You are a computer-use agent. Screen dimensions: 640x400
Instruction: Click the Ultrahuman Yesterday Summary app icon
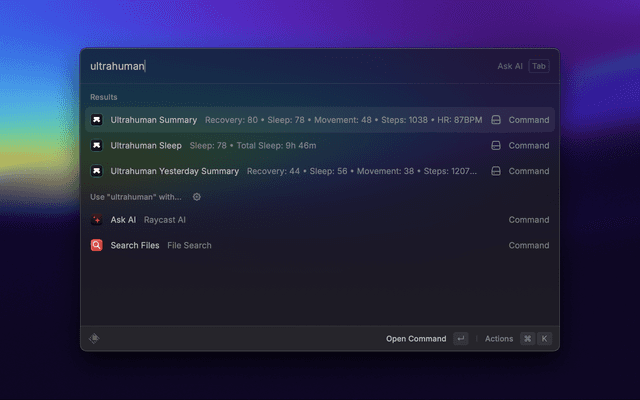coord(96,171)
